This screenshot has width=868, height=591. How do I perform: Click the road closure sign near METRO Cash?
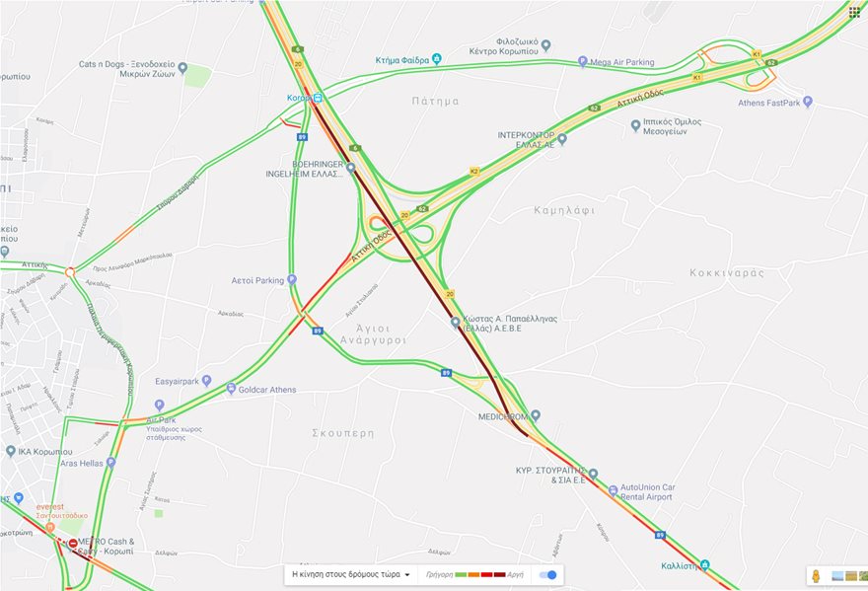[x=73, y=544]
